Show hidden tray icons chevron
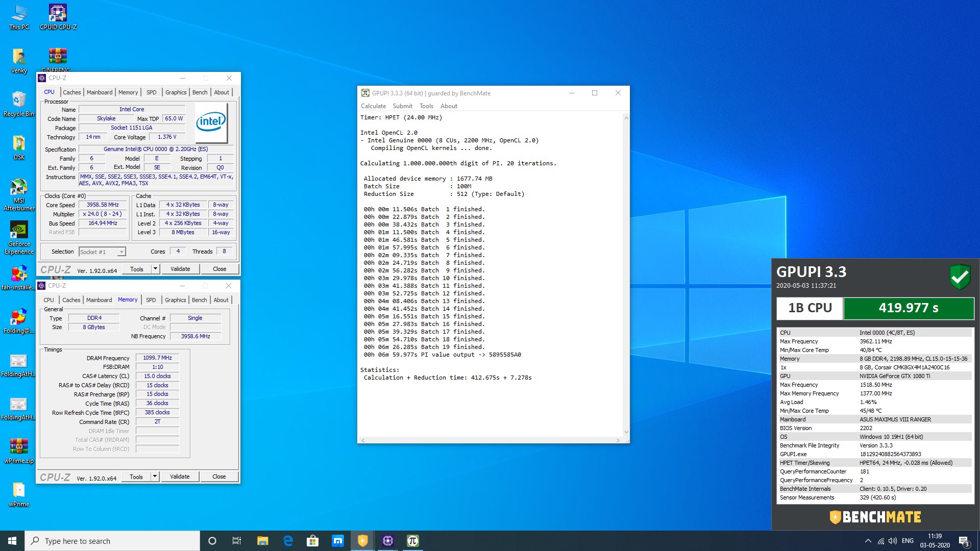This screenshot has width=980, height=551. point(868,541)
